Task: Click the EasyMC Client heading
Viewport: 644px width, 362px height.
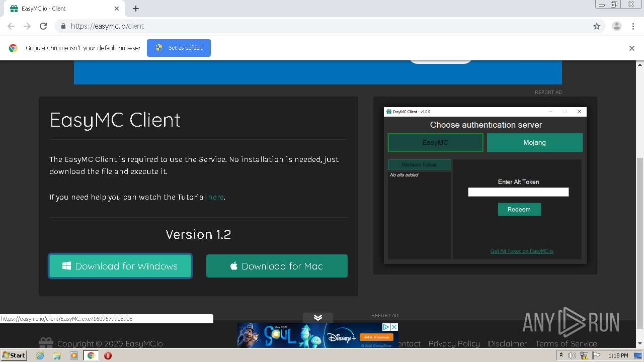Action: pos(115,120)
